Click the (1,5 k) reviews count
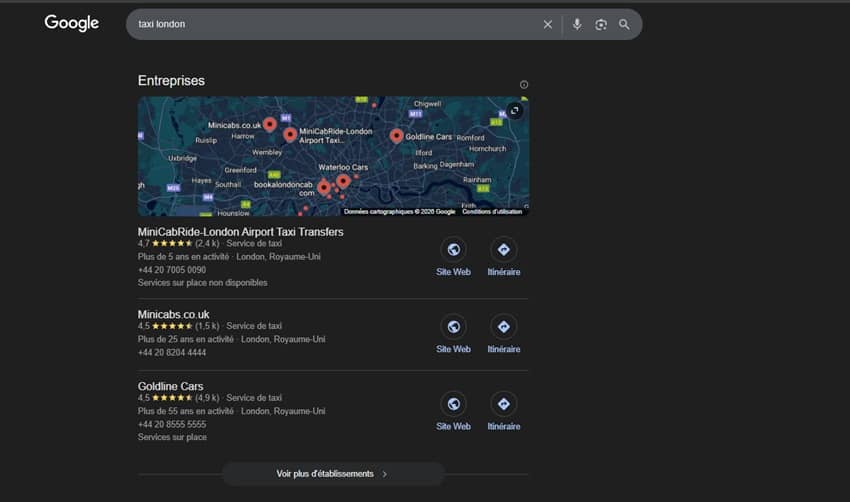This screenshot has width=850, height=502. click(x=207, y=326)
